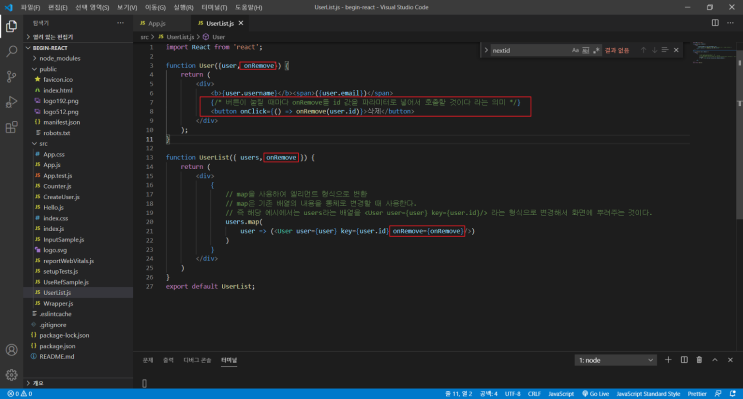Click errors and warnings status indicator

[x=19, y=394]
